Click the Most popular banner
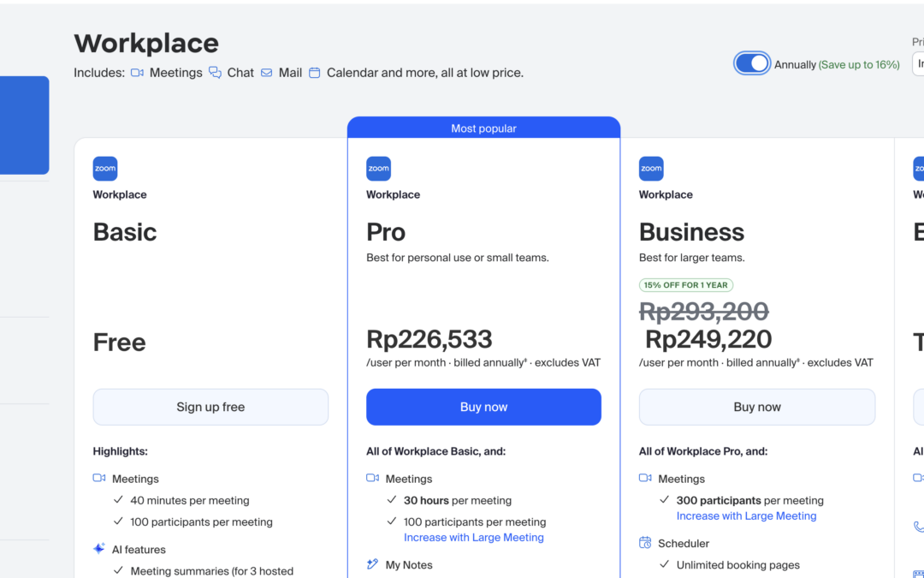The width and height of the screenshot is (924, 578). tap(483, 128)
